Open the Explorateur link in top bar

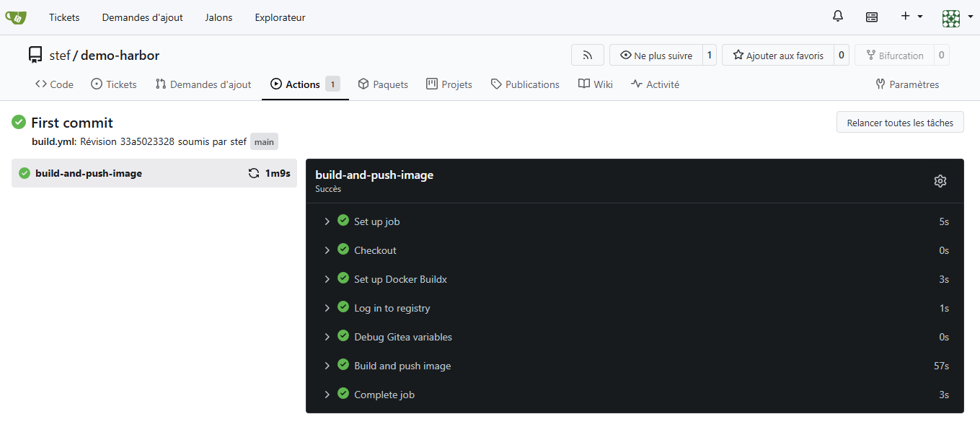280,17
